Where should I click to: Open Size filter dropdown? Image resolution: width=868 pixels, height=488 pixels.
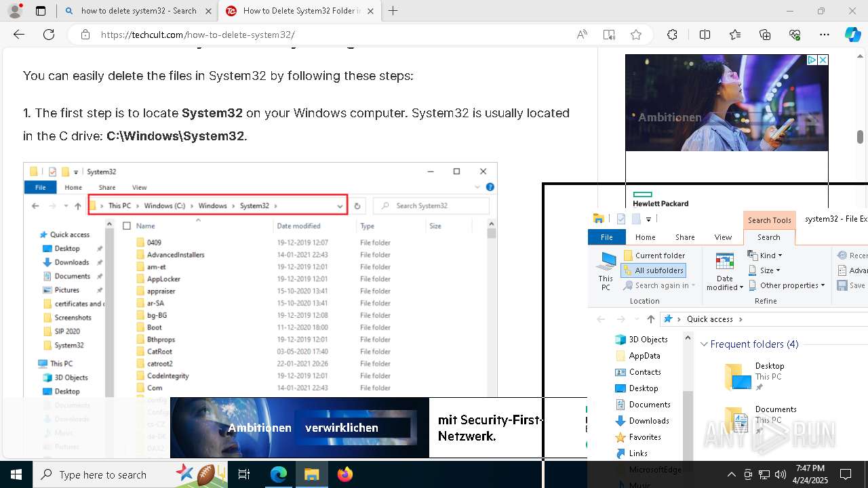764,270
